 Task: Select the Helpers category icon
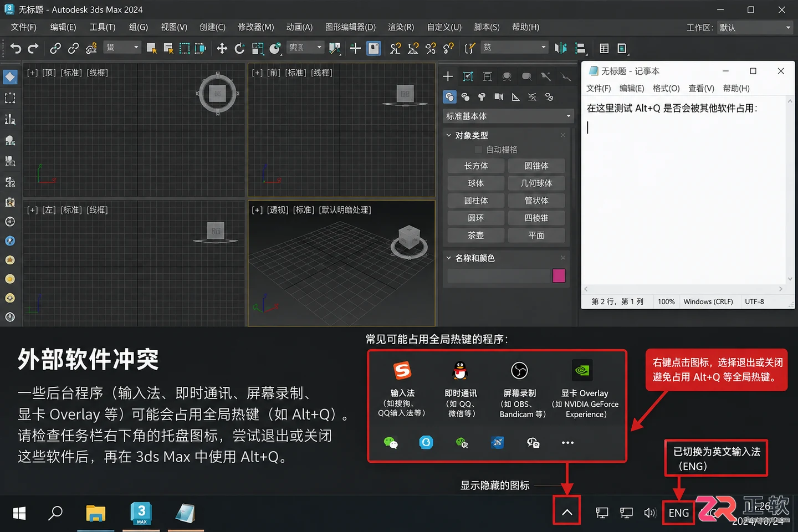click(x=515, y=97)
